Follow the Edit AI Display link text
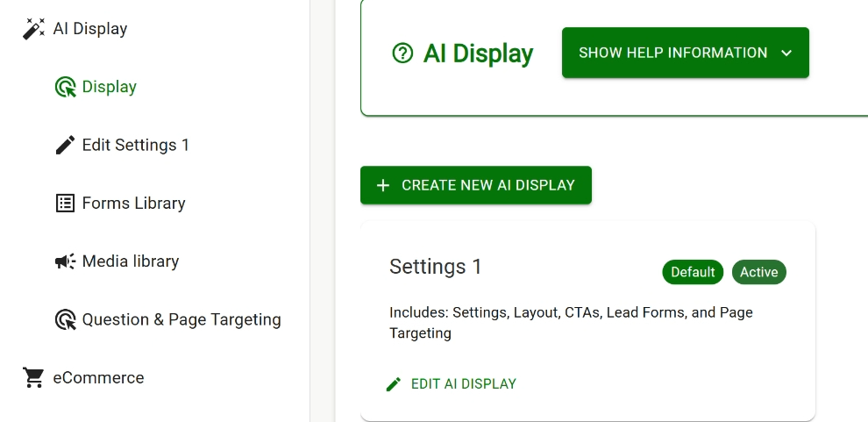This screenshot has height=422, width=868. [x=464, y=384]
